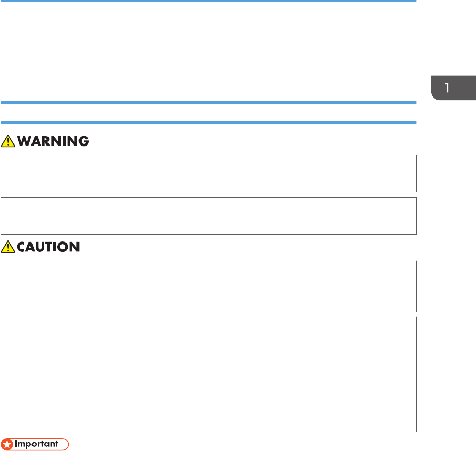Click the yellow triangle beside WARNING
Viewport: 476px width, 451px height.
(8, 141)
